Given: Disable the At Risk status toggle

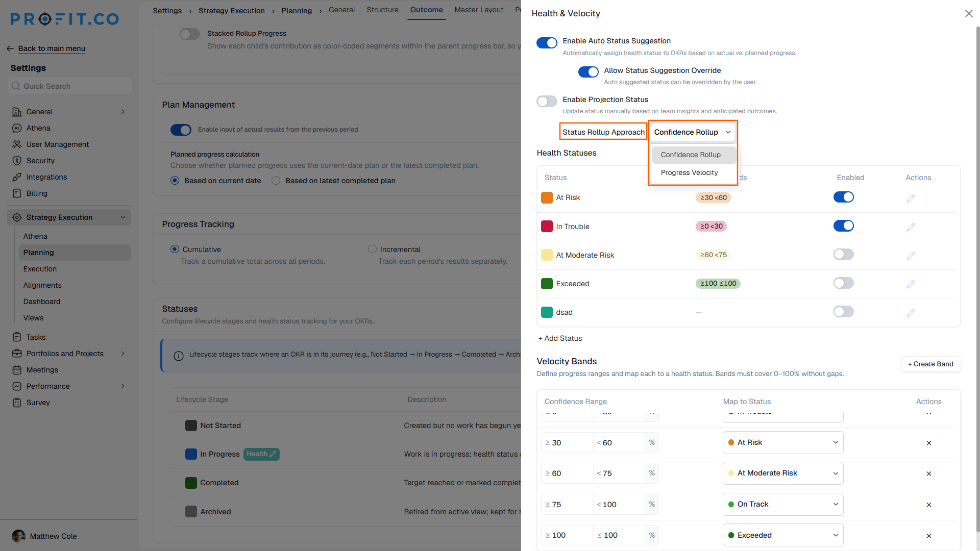Looking at the screenshot, I should (x=844, y=197).
